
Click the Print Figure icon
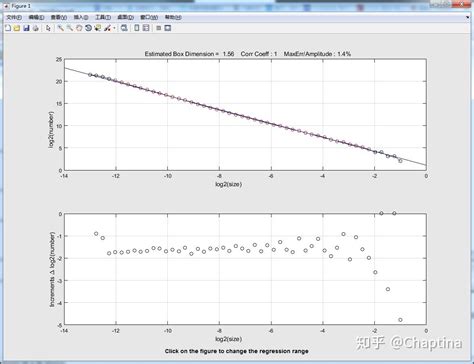click(36, 28)
